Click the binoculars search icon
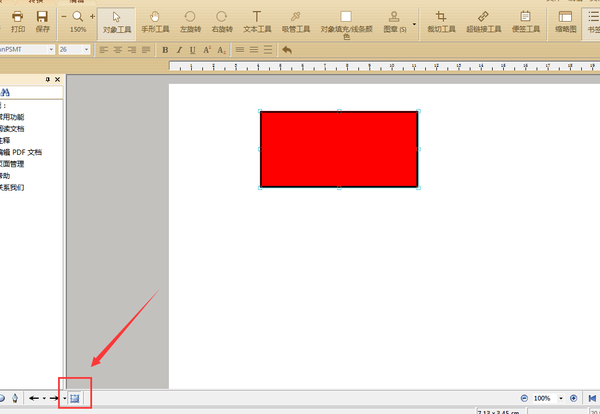Screen dimensions: 600x414 tap(5, 92)
